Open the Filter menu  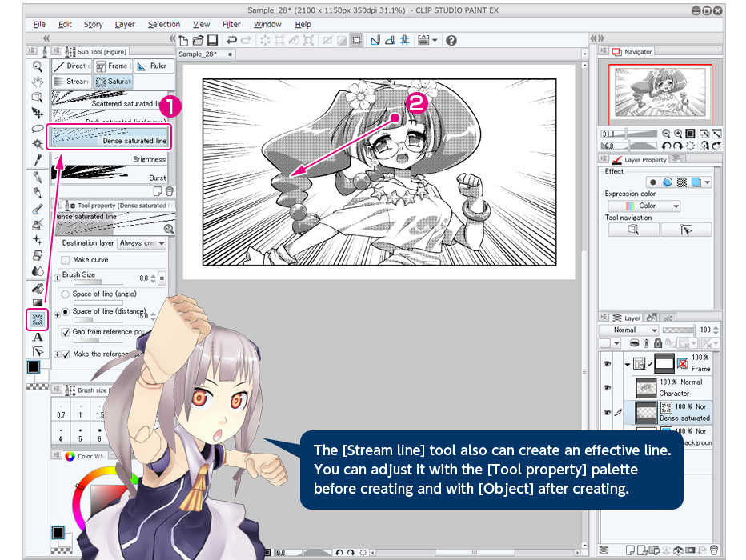231,25
